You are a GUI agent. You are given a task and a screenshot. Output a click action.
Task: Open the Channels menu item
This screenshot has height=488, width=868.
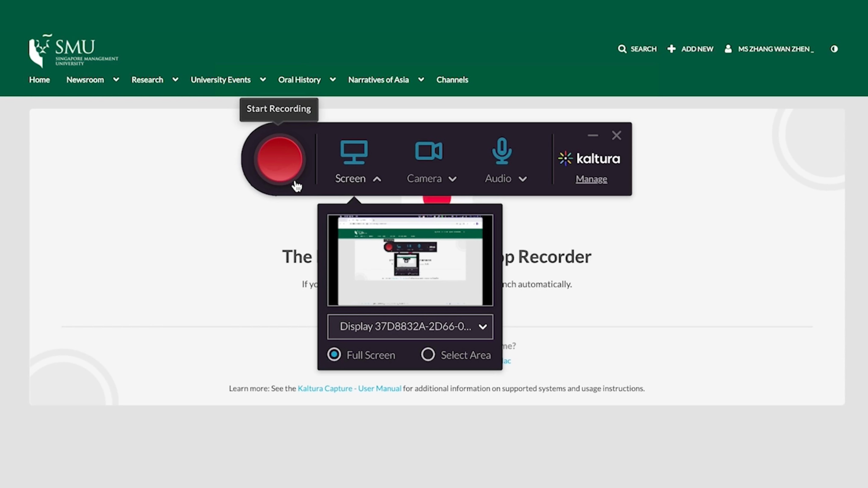452,80
